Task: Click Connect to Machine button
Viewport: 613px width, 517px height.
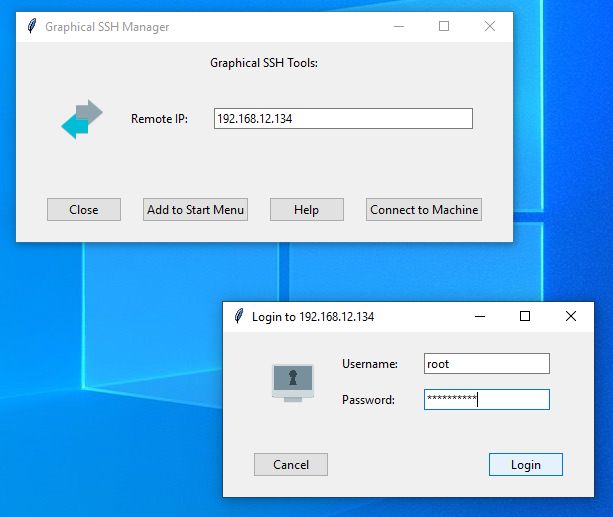Action: point(424,210)
